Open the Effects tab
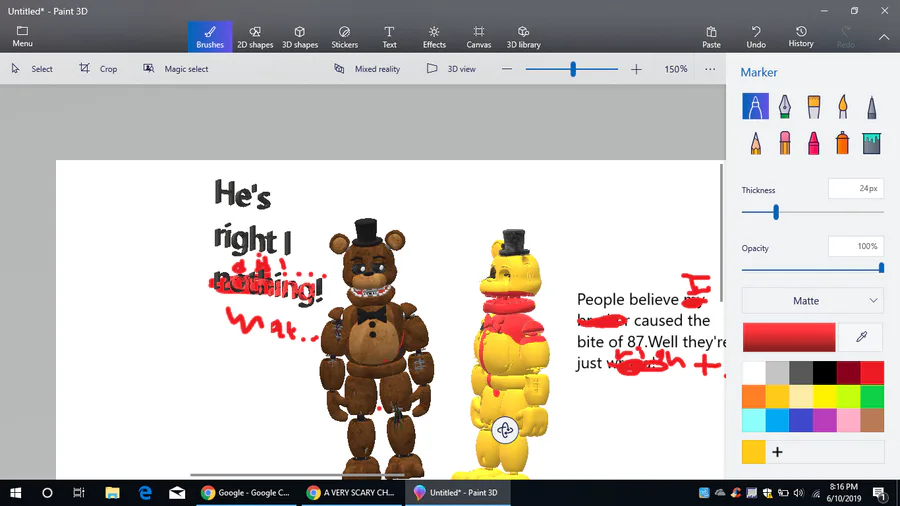 (434, 37)
